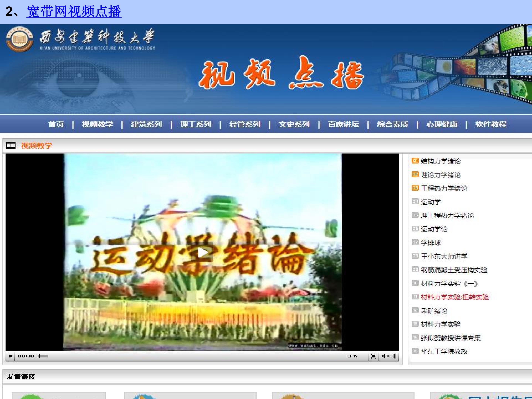Click the university emblem logo
The image size is (532, 399).
19,39
